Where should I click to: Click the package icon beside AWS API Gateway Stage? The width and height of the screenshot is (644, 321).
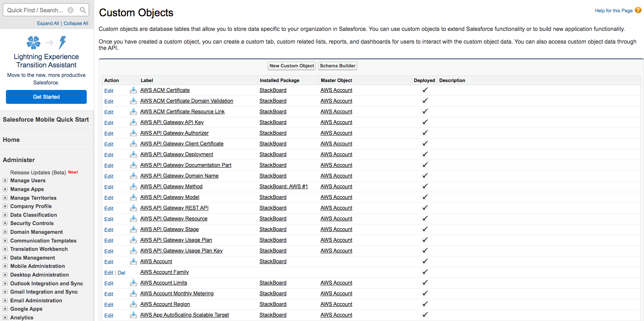tap(133, 229)
